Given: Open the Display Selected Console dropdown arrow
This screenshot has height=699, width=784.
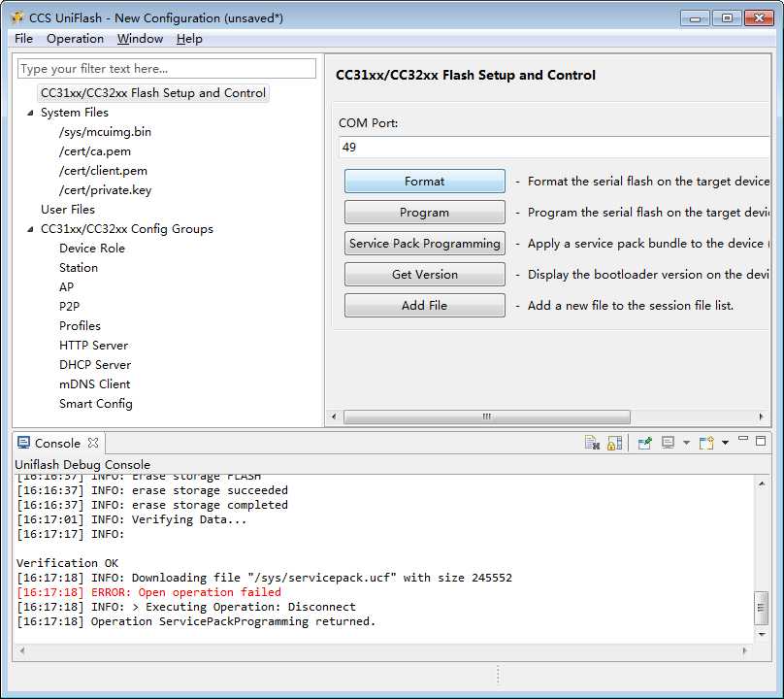Looking at the screenshot, I should (687, 443).
